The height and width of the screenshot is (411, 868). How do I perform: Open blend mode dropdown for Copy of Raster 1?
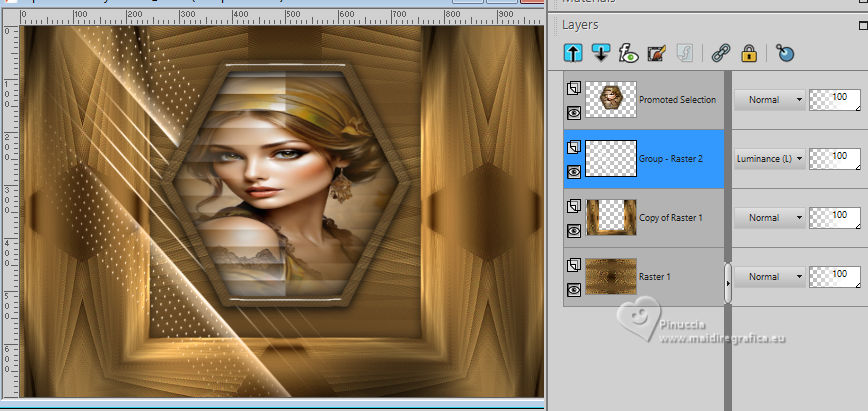pos(769,218)
